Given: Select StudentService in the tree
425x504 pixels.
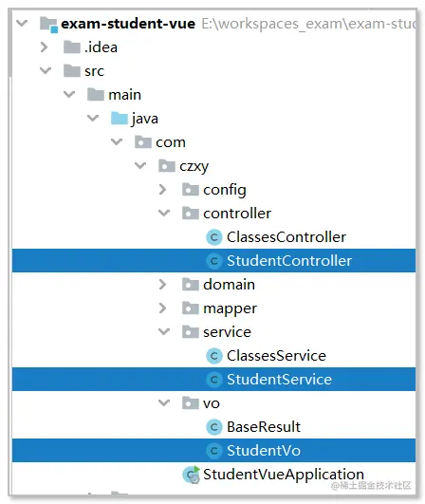Looking at the screenshot, I should click(x=213, y=380).
